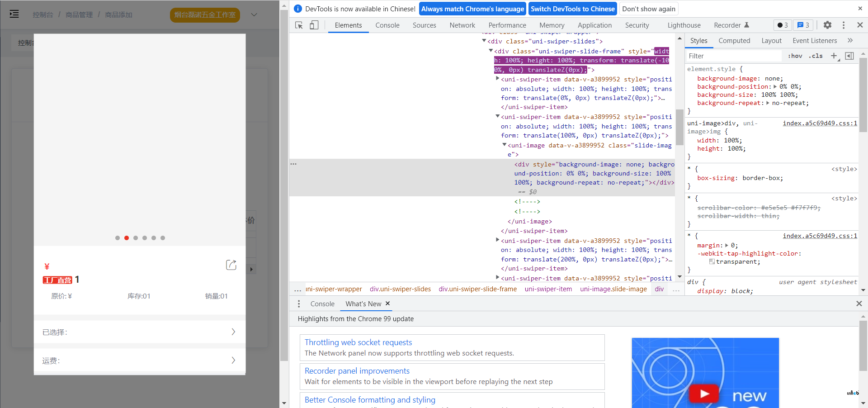This screenshot has width=868, height=408.
Task: Play the Chrome new features video
Action: click(x=704, y=394)
